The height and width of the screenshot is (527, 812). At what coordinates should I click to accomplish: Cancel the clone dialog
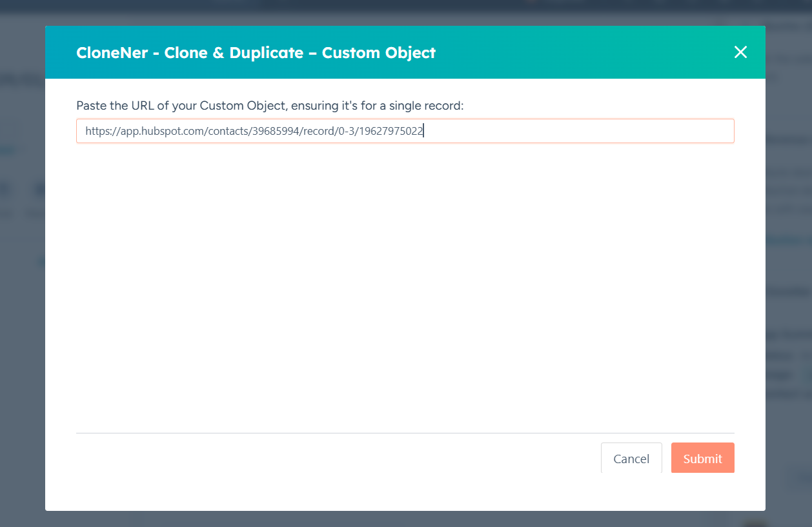point(631,458)
